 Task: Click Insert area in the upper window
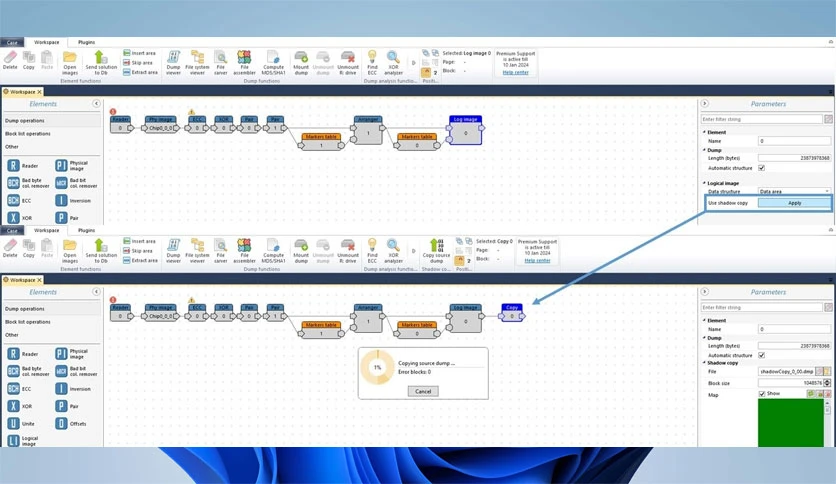[x=140, y=53]
